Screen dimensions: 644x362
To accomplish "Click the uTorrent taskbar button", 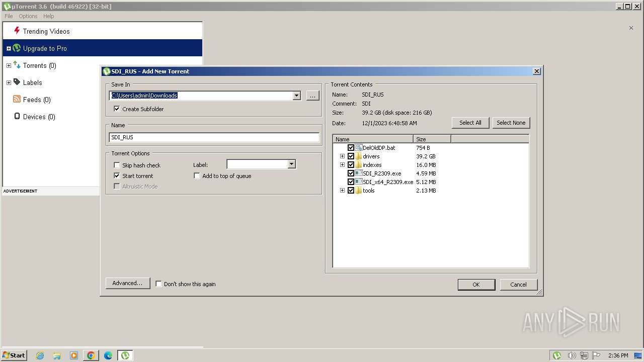I will (x=125, y=355).
